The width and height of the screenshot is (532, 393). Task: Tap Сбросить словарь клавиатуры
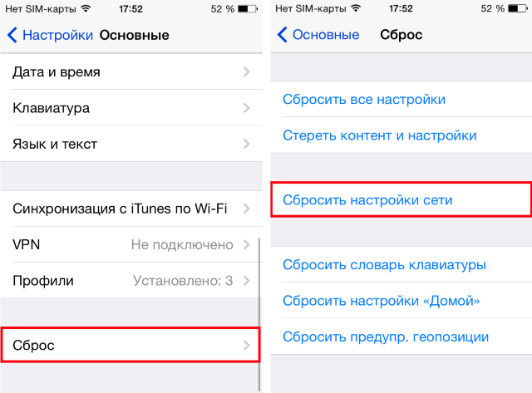coord(401,264)
